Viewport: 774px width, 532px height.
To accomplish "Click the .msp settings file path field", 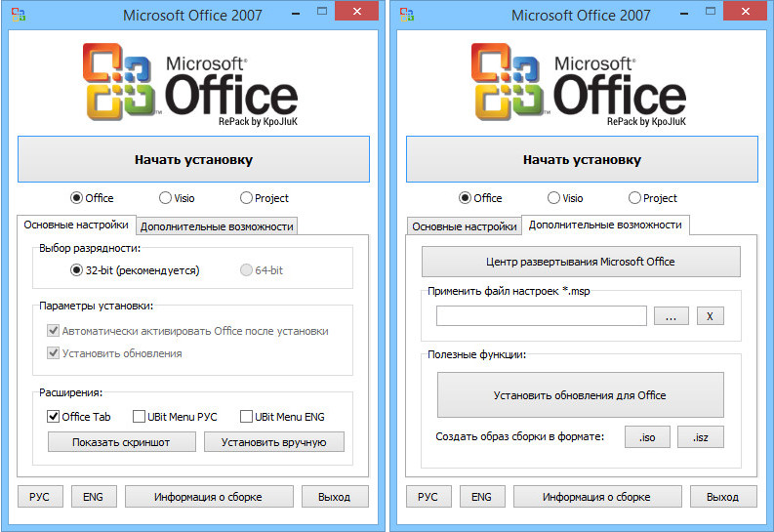I will coord(541,315).
